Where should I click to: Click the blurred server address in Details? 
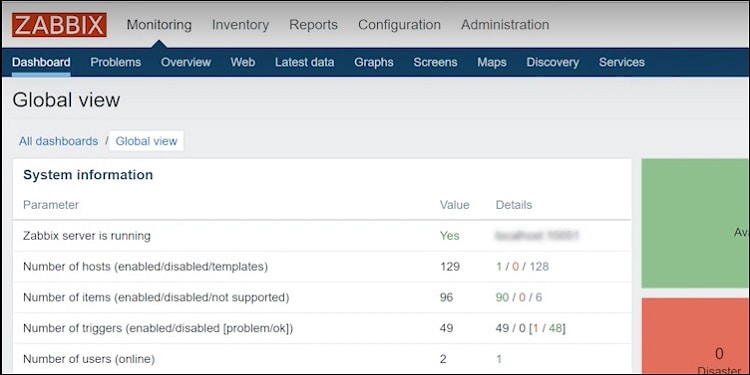pyautogui.click(x=537, y=236)
